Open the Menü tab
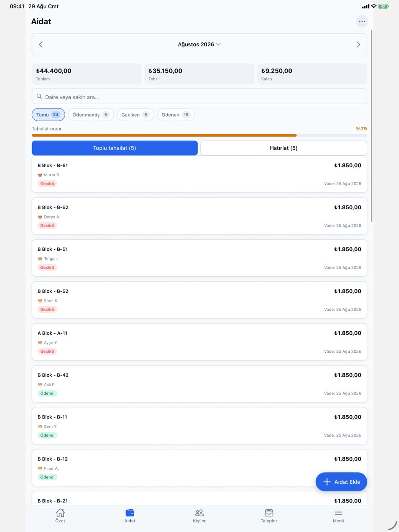 point(339,516)
